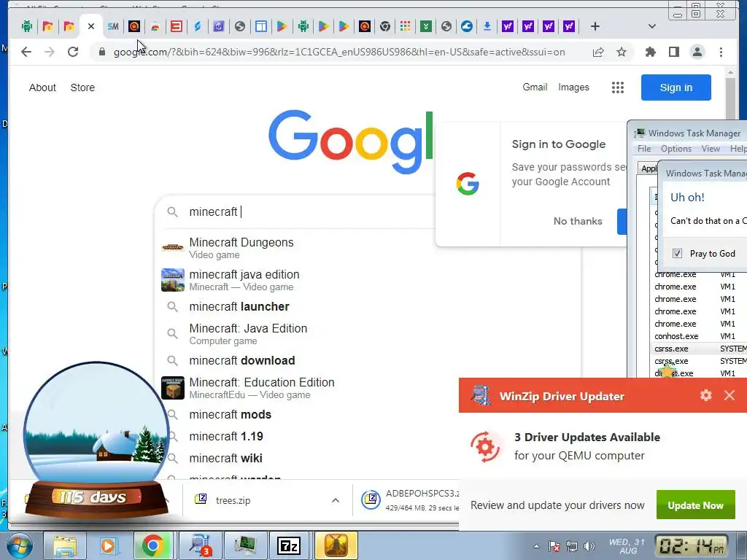Reload the Google page
747x560 pixels.
click(72, 52)
